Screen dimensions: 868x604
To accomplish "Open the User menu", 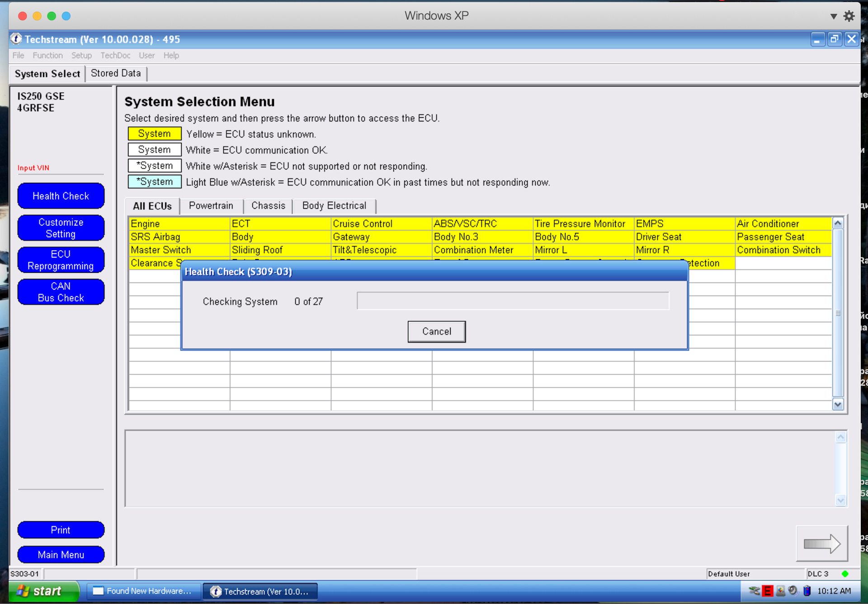I will 146,55.
